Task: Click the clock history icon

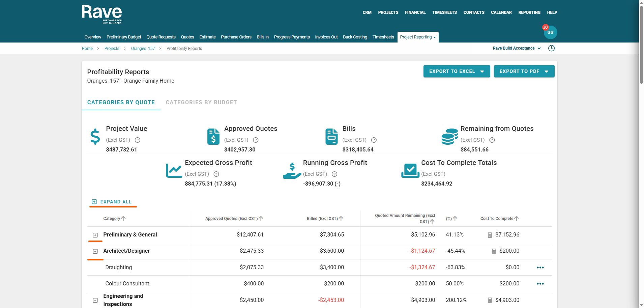Action: 551,48
